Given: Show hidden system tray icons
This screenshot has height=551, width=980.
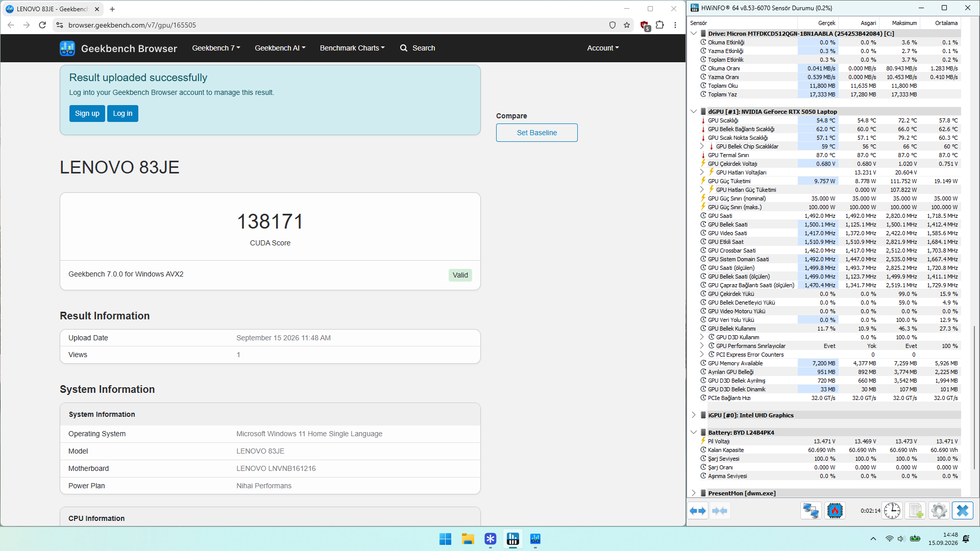Looking at the screenshot, I should pyautogui.click(x=873, y=539).
